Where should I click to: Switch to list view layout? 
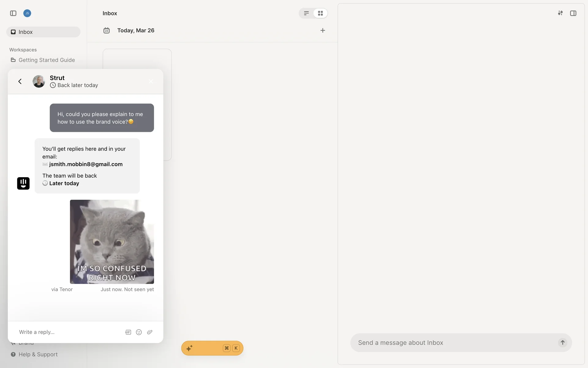306,13
